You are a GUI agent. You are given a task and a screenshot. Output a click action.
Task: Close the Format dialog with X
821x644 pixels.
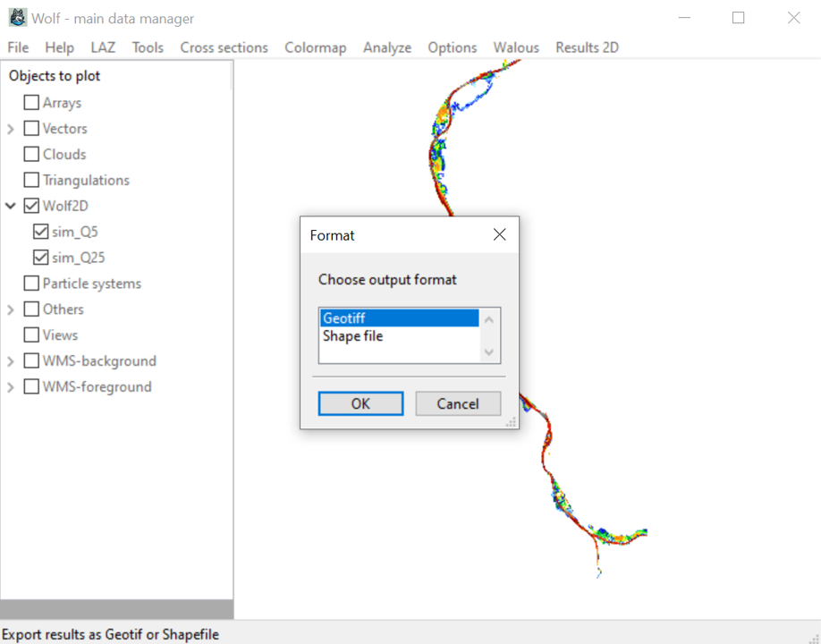point(499,235)
